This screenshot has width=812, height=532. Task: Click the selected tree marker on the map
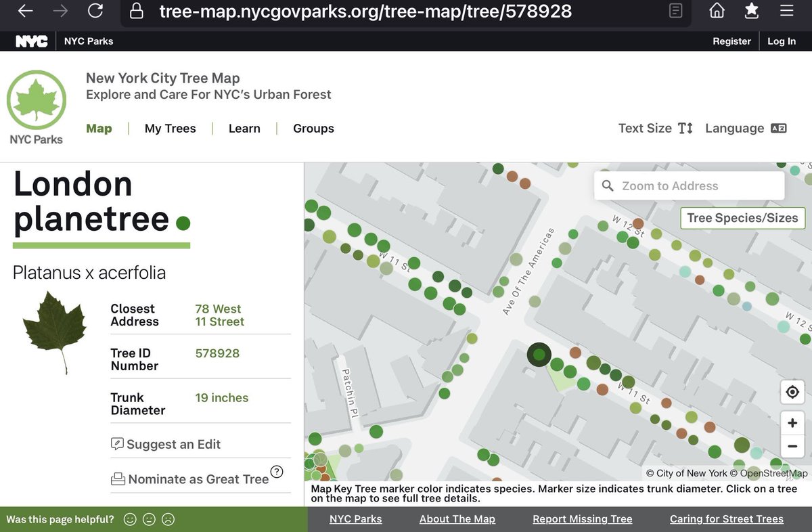(539, 355)
